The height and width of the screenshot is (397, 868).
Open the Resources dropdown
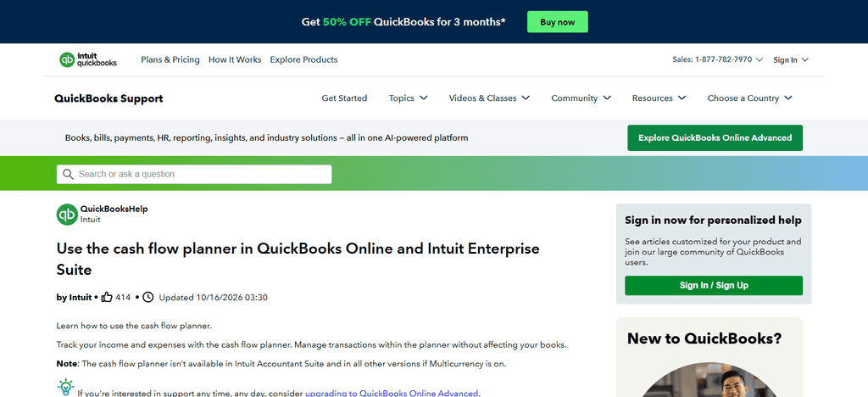click(659, 98)
